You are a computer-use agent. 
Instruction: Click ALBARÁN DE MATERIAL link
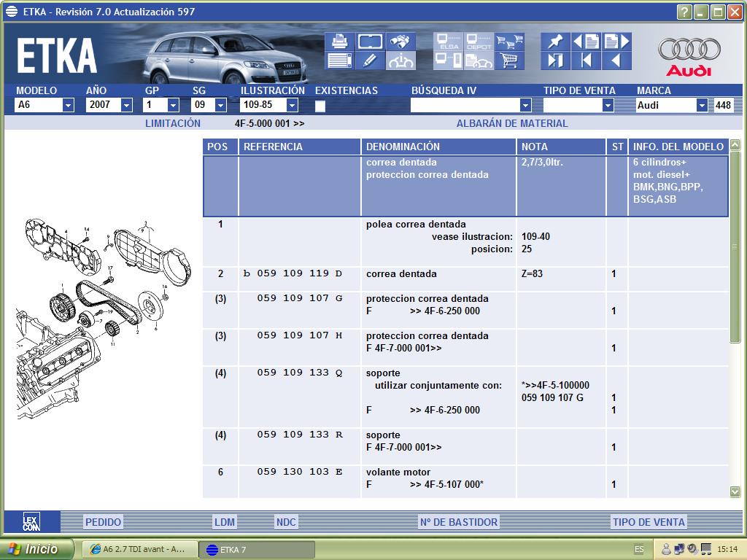click(x=512, y=123)
